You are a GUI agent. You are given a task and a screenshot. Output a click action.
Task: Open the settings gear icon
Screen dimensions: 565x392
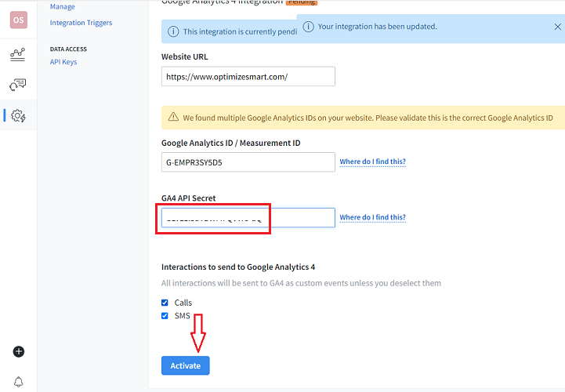coord(18,116)
